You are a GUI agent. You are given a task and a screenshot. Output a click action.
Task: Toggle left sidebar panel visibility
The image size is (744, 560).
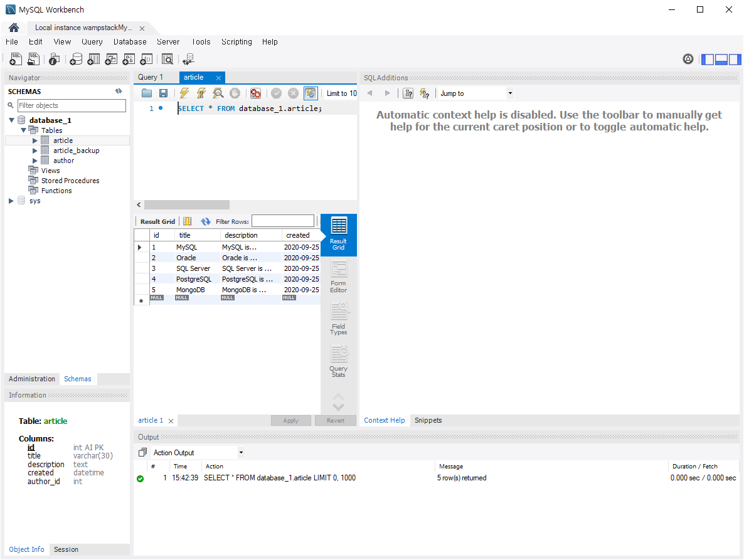pyautogui.click(x=708, y=60)
